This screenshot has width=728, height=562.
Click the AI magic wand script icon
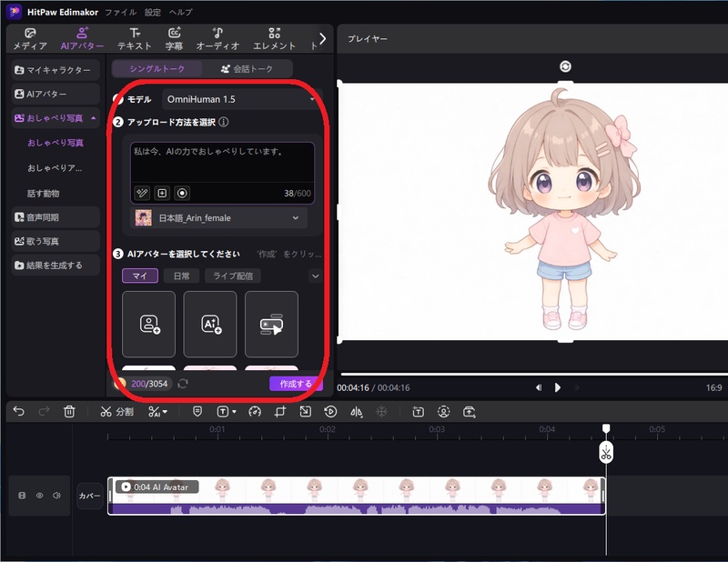pyautogui.click(x=142, y=193)
